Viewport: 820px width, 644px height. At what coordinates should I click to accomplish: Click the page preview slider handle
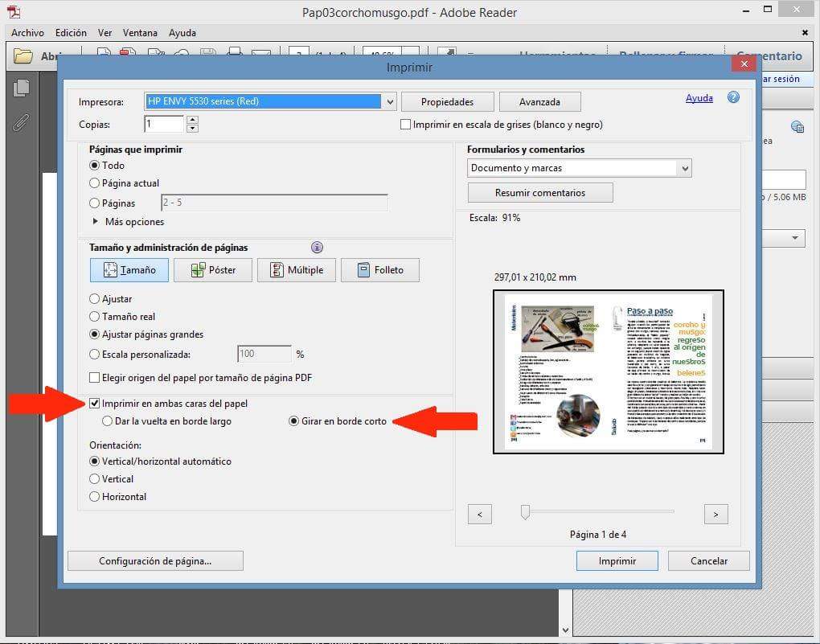point(525,512)
